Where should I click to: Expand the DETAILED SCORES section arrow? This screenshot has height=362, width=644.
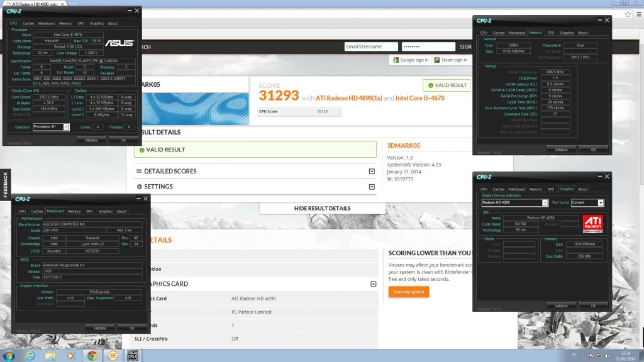tap(372, 171)
